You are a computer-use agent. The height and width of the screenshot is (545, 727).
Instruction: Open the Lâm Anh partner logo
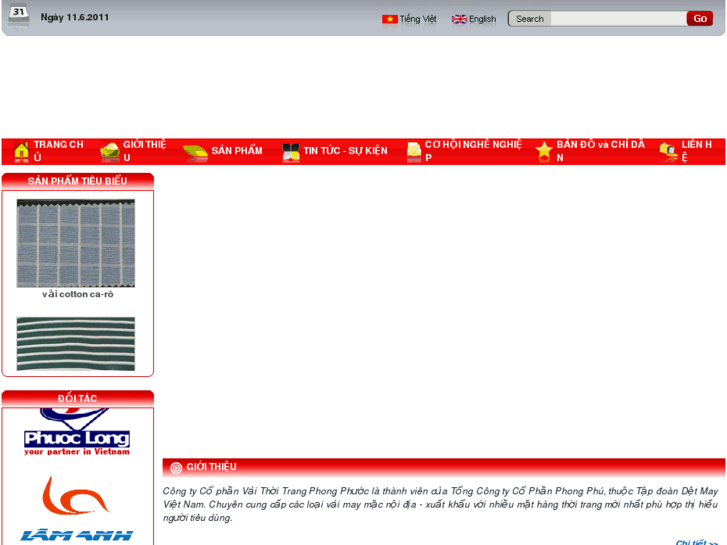77,509
